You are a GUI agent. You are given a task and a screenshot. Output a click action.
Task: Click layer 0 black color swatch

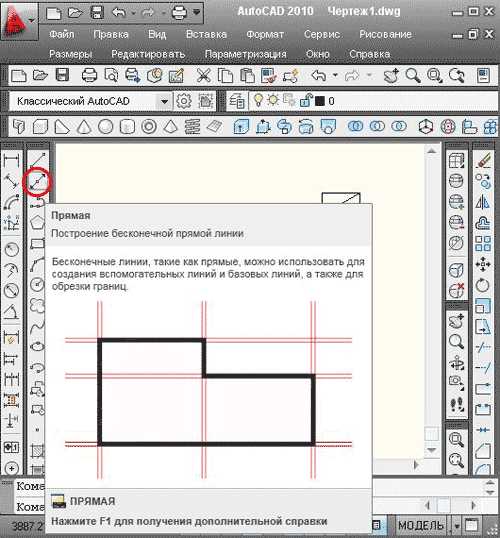click(319, 101)
